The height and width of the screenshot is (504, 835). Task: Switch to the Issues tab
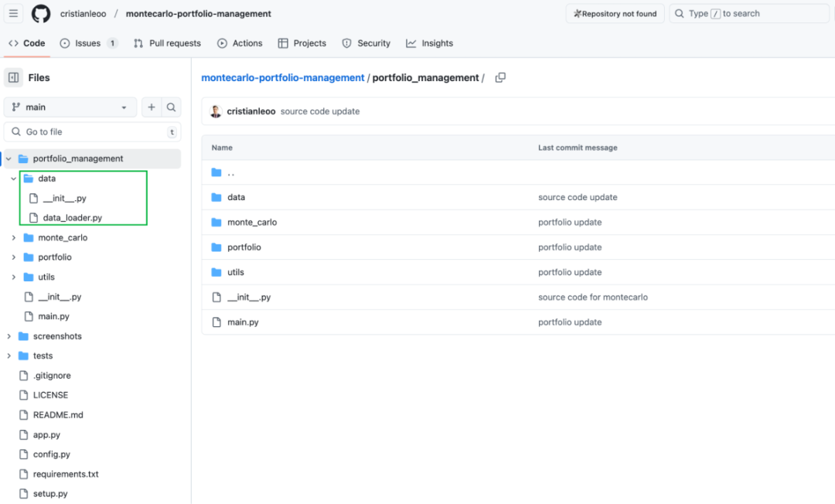tap(88, 43)
